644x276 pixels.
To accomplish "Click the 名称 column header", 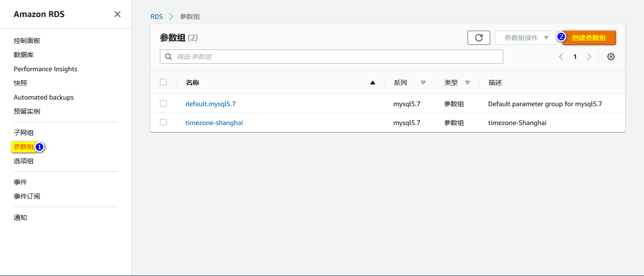I will point(192,83).
